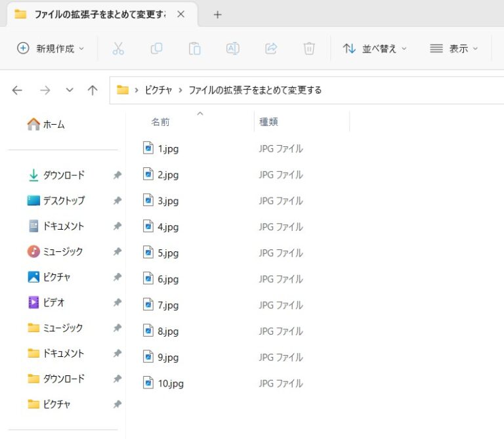
Task: Sort by 名前 column header
Action: pos(160,122)
